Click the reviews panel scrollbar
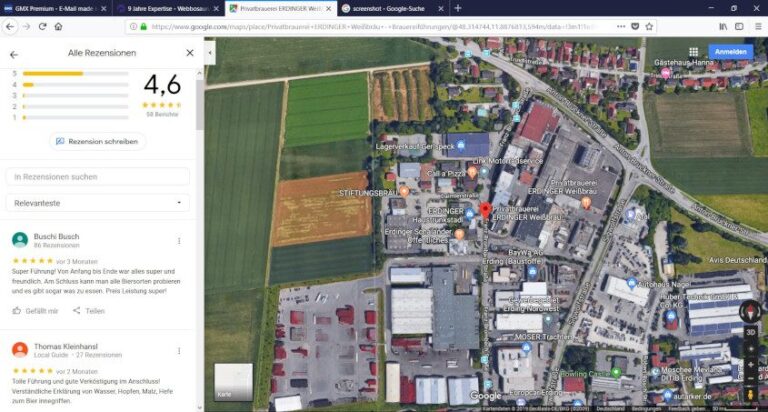768x412 pixels. [199, 105]
